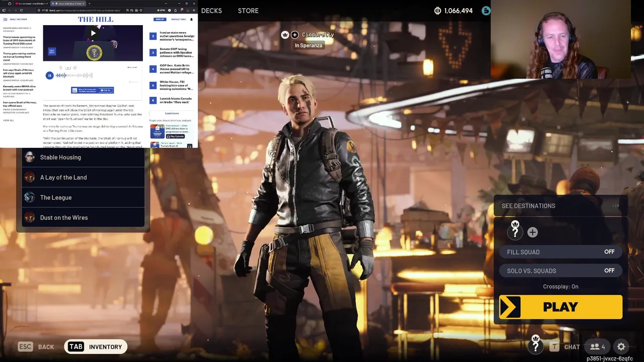Pause the article audio player in browser
This screenshot has height=362, width=644.
tap(49, 75)
